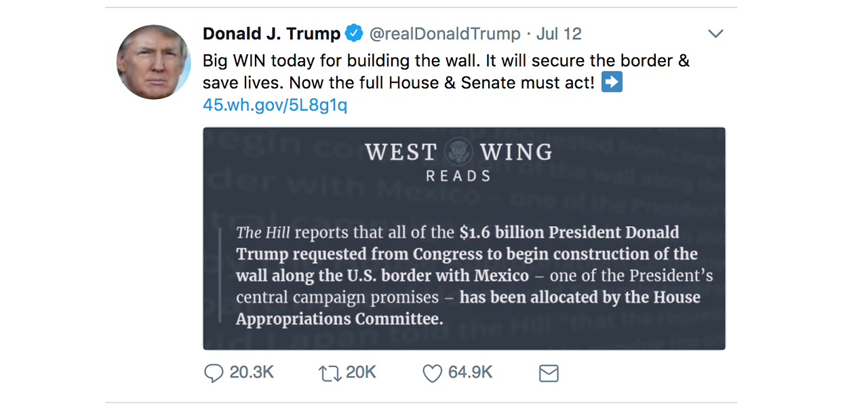Expand the image at 'Appropriations Committee' text
Viewport: 868px width, 412px height.
click(x=339, y=319)
